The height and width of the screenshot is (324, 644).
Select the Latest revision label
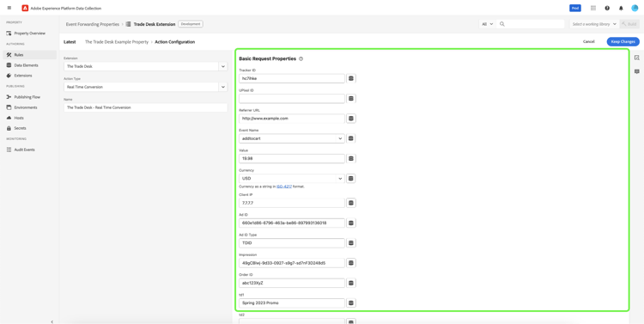pyautogui.click(x=70, y=42)
